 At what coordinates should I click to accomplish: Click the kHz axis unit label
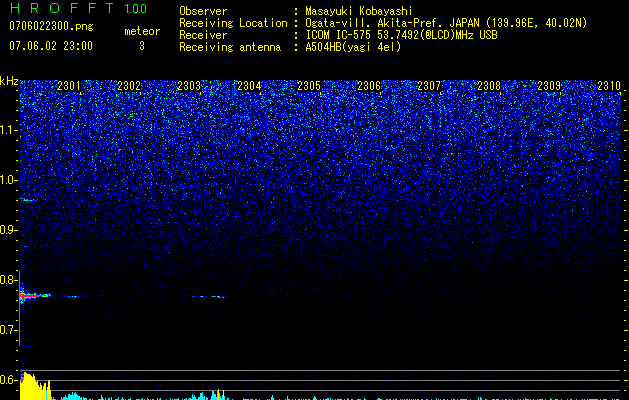pos(9,81)
